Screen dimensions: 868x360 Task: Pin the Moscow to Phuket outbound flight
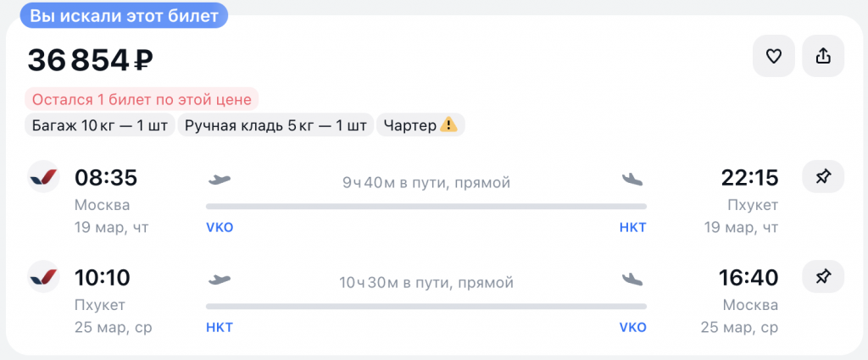pyautogui.click(x=822, y=177)
